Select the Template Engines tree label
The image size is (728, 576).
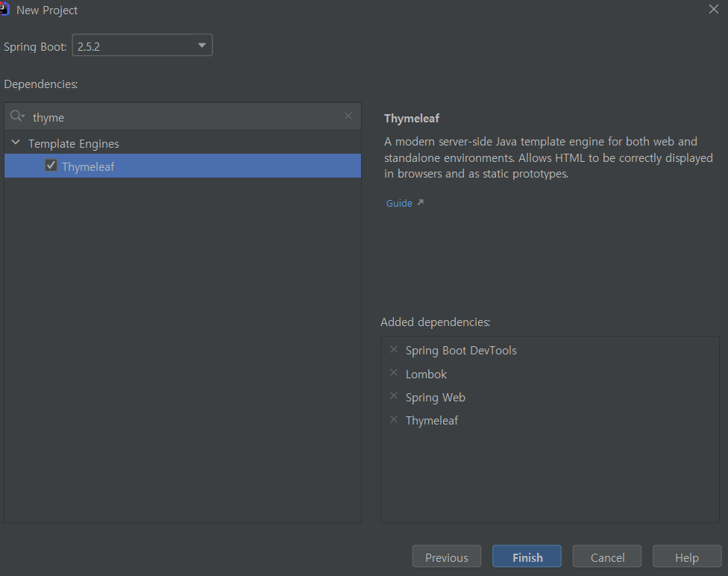[74, 144]
